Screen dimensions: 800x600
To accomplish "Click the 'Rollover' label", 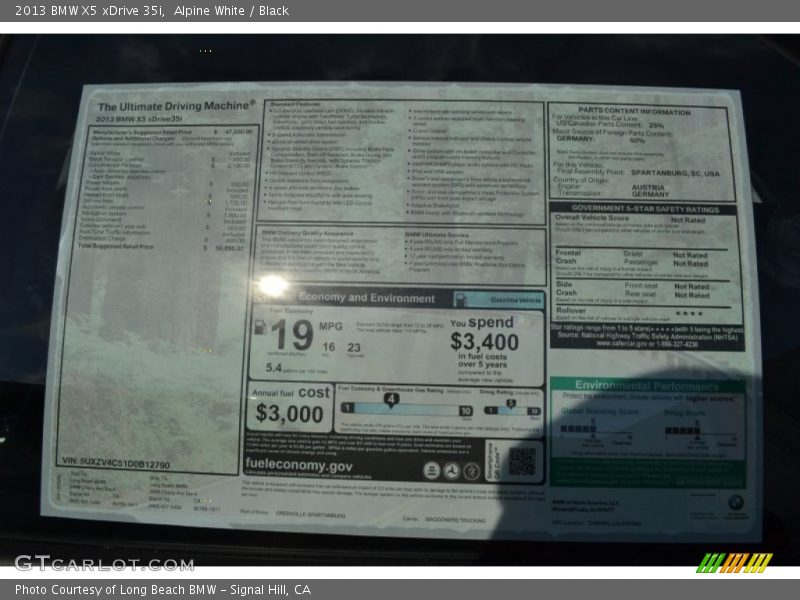I will coord(571,311).
